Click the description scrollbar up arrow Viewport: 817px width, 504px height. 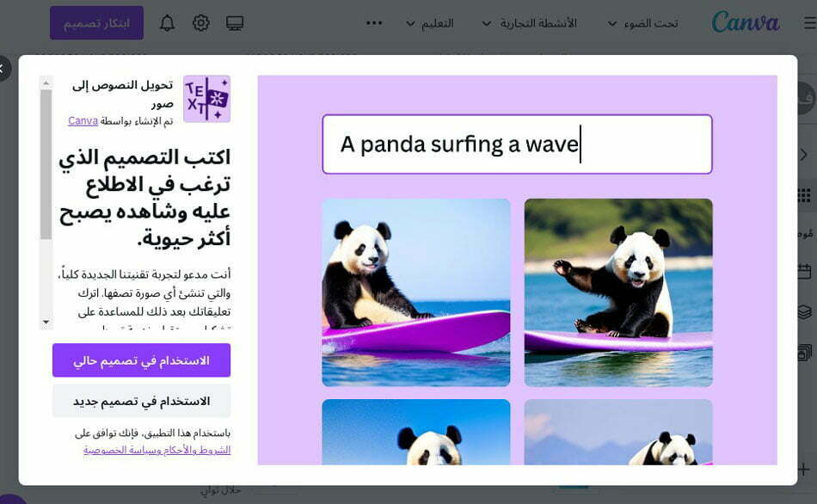tap(46, 83)
